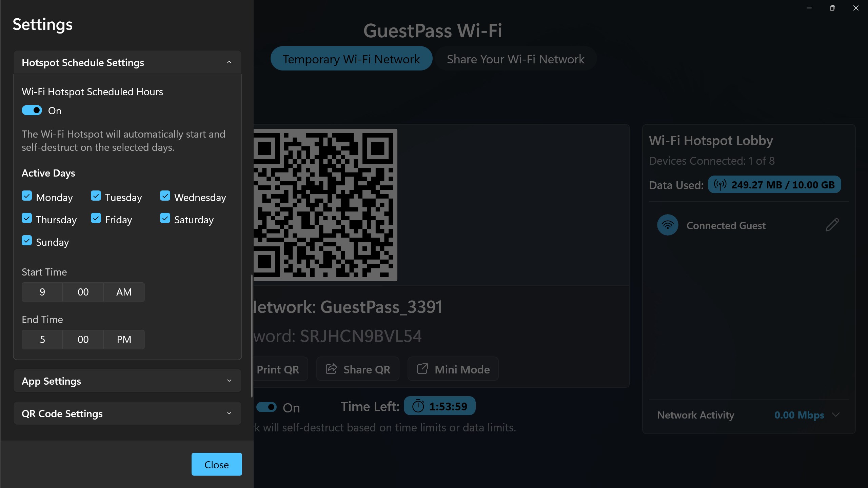Click the Wi-Fi icon beside Connected Guest
Image resolution: width=868 pixels, height=488 pixels.
[x=668, y=225]
